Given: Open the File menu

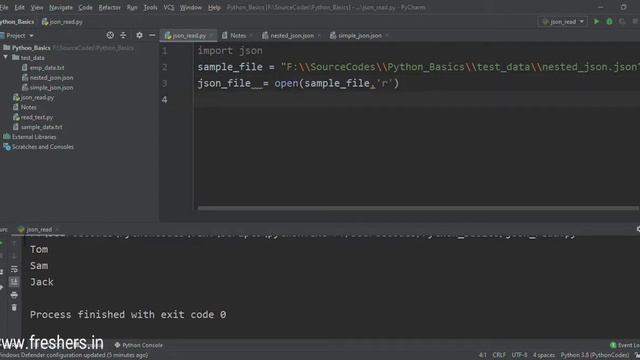Looking at the screenshot, I should click(4, 7).
